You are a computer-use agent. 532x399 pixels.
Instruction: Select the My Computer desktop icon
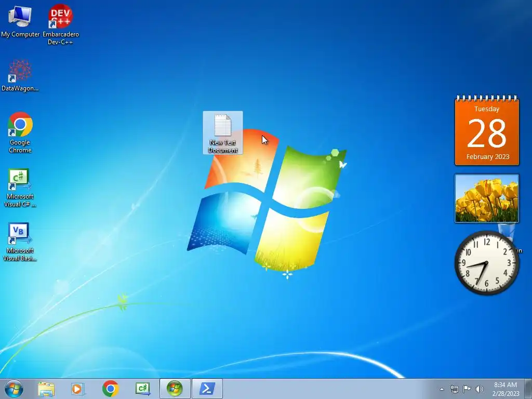click(x=20, y=21)
